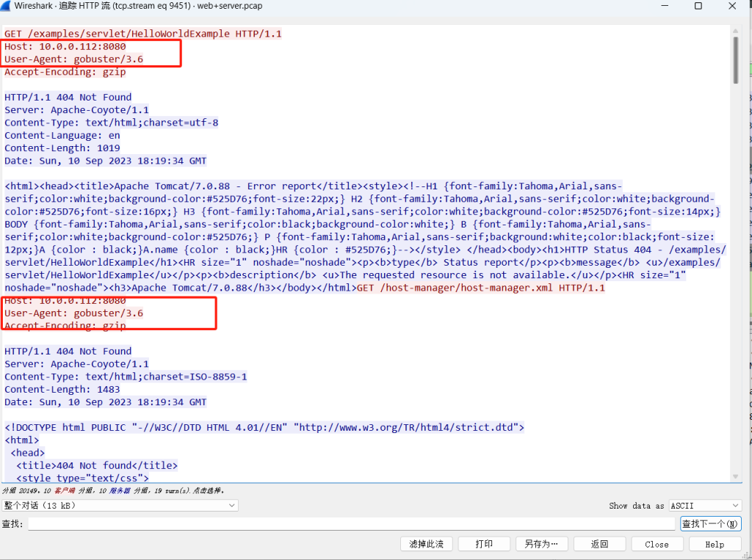Click the 另存为… button
752x560 pixels.
coord(541,544)
